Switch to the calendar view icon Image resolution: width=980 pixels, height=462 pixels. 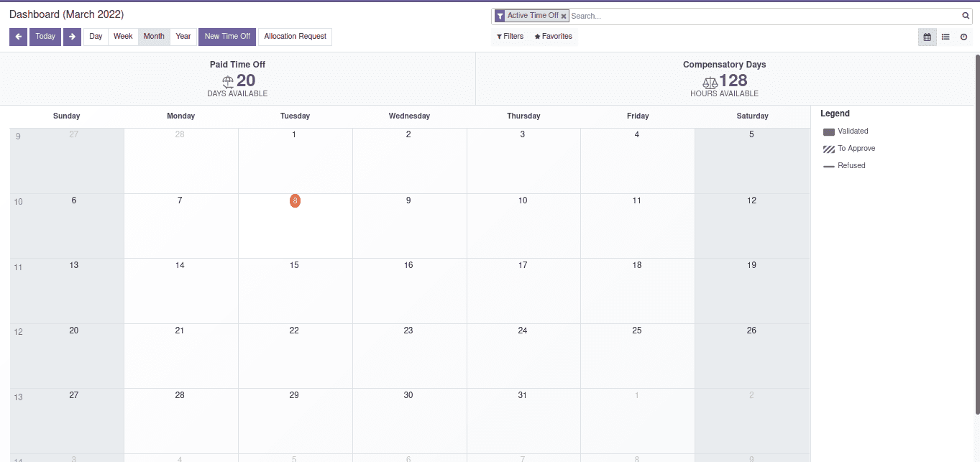pos(927,37)
